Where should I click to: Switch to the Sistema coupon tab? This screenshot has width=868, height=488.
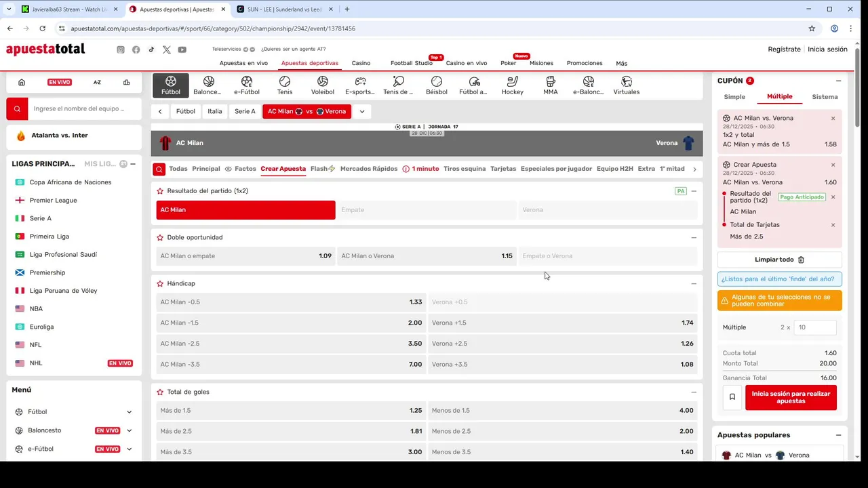point(825,97)
